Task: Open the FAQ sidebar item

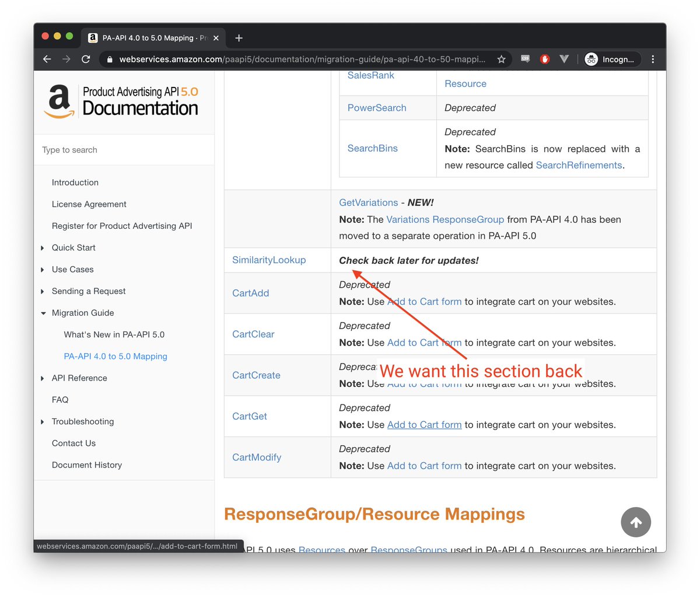Action: point(60,400)
